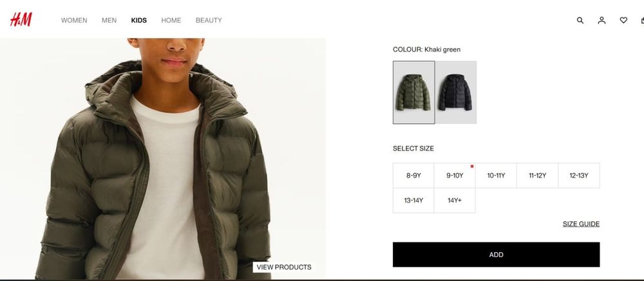Pick size 14Y+
Screen dimensions: 644x281
click(455, 201)
